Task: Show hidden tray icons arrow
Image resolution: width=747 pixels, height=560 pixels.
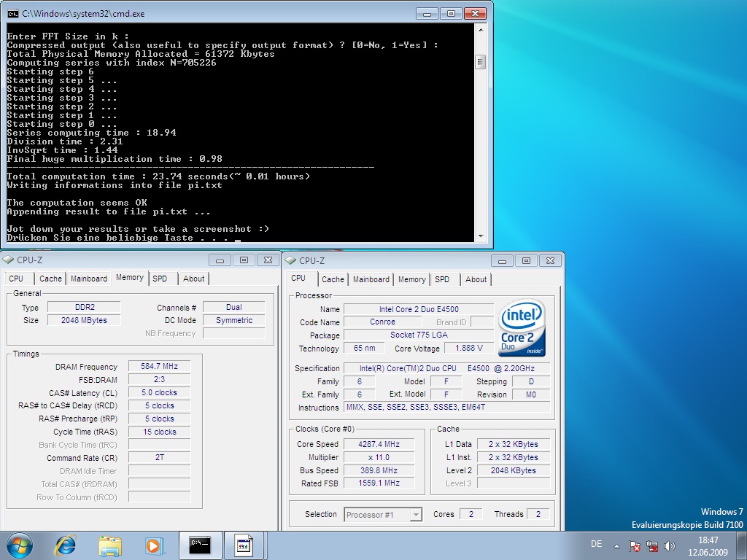Action: [x=616, y=546]
